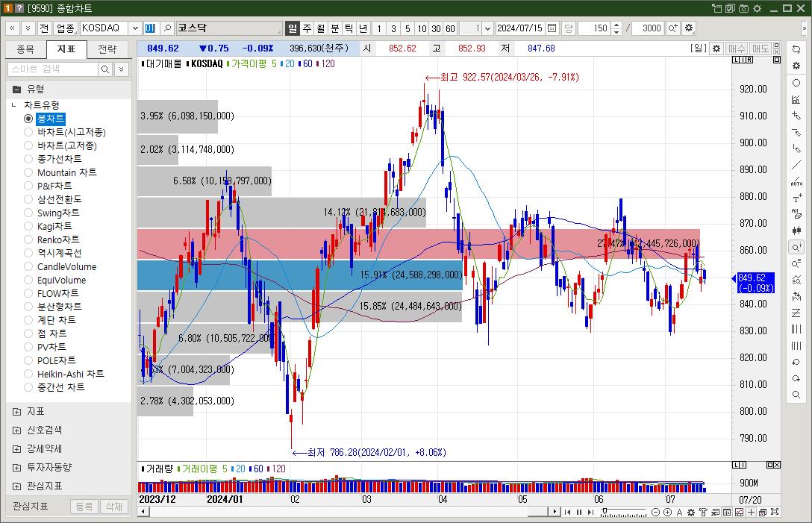Viewport: 812px width, 523px height.
Task: Select 종가선차트 radio option
Action: click(28, 159)
